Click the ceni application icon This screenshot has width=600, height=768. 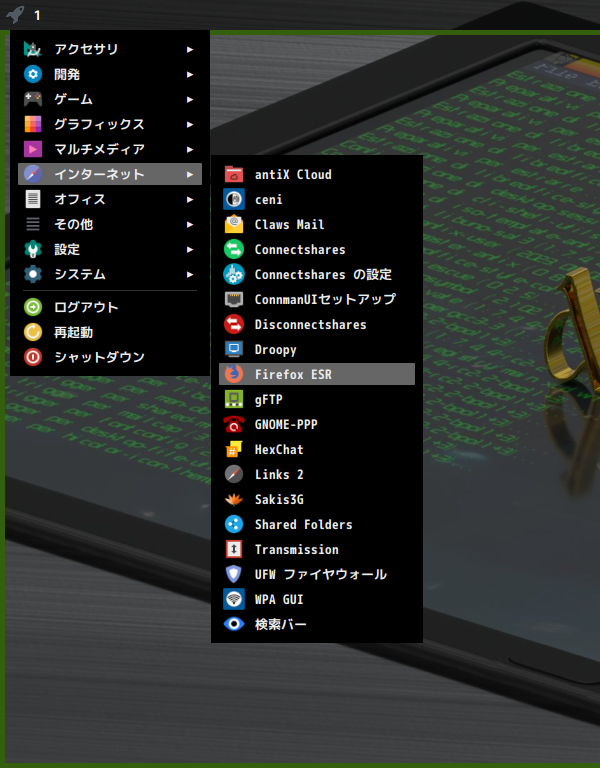coord(234,199)
